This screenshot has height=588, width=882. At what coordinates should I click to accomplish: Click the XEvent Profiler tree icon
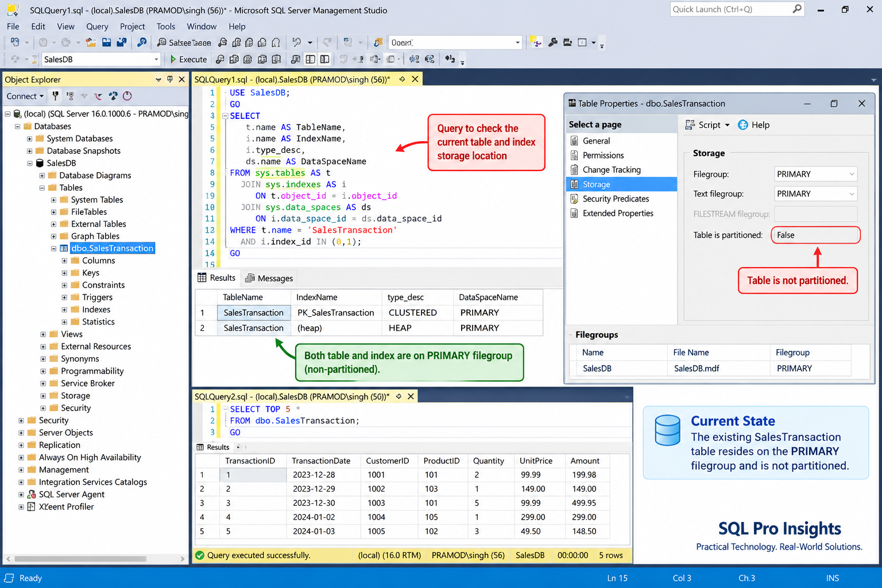(x=32, y=507)
